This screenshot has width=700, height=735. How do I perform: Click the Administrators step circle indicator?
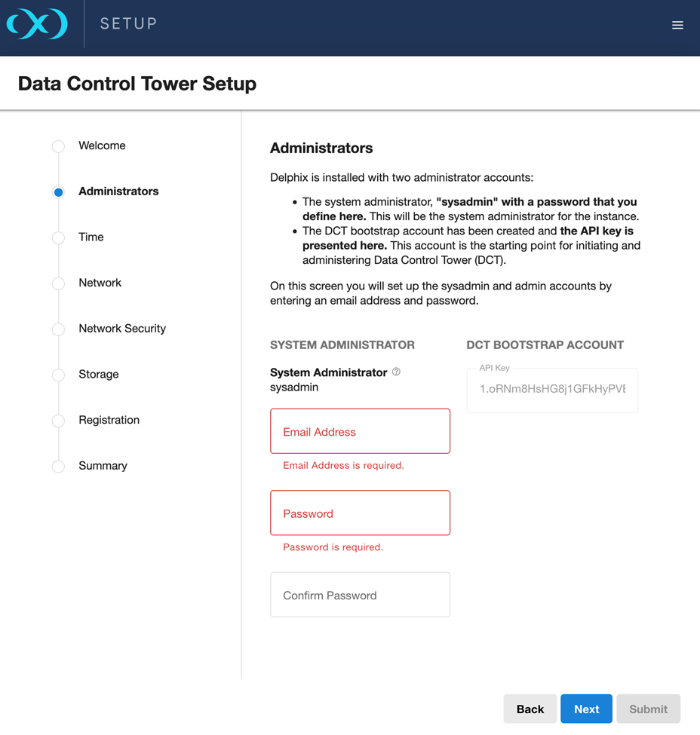(x=58, y=192)
